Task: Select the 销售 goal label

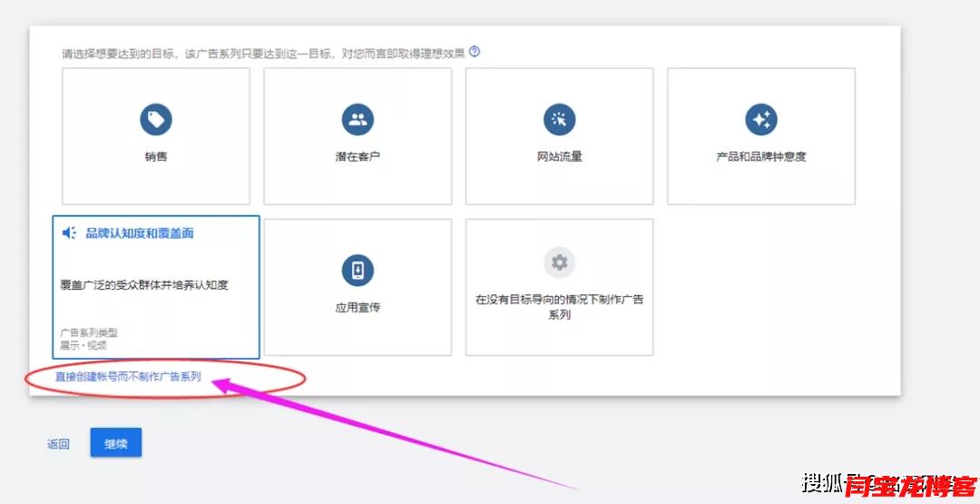Action: (156, 156)
